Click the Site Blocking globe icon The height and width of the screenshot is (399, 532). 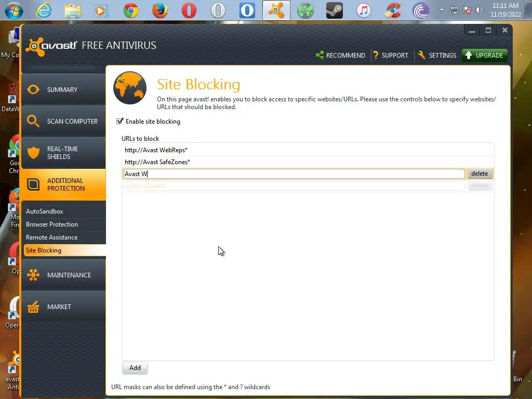coord(130,87)
